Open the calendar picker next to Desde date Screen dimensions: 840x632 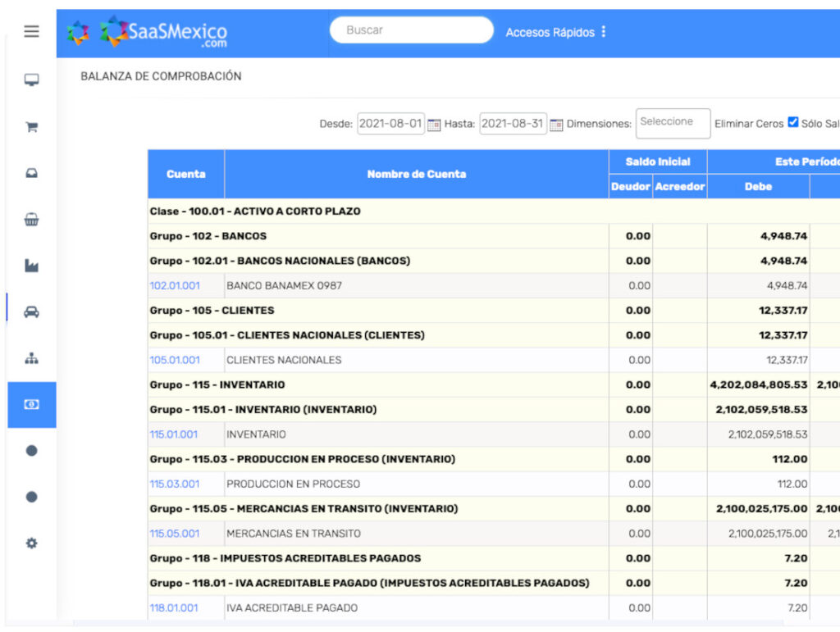(436, 123)
